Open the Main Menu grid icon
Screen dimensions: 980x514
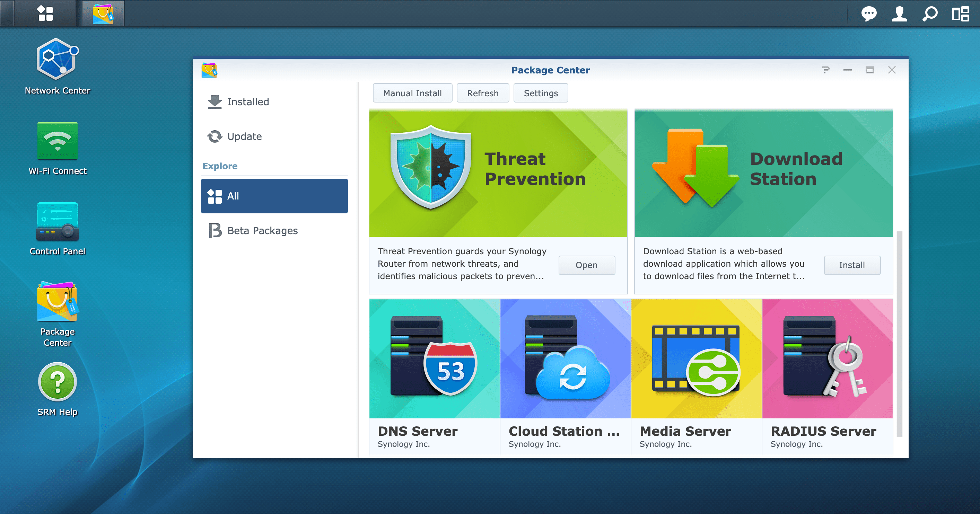tap(45, 13)
